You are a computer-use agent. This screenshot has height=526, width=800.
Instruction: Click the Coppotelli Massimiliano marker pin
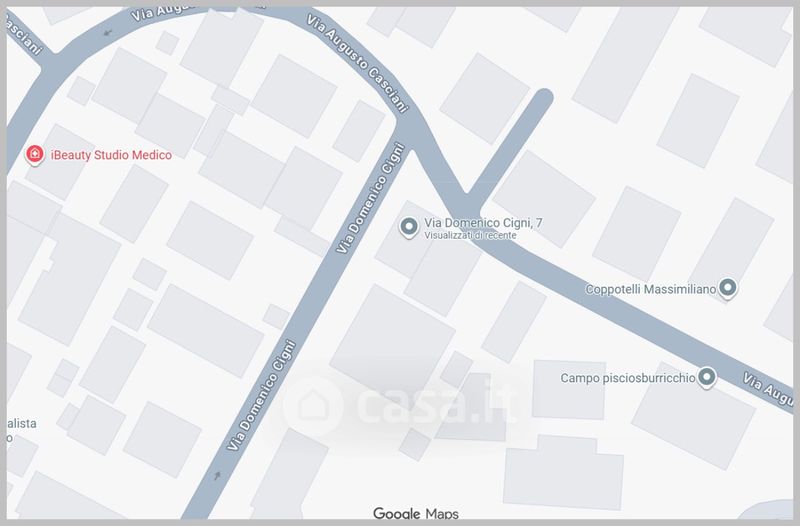coord(728,288)
